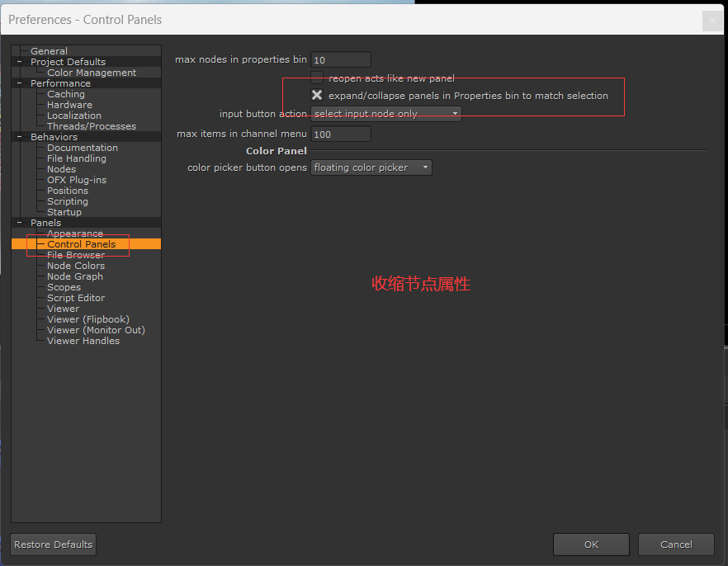This screenshot has width=728, height=566.
Task: Collapse the Behaviors tree group
Action: (20, 137)
